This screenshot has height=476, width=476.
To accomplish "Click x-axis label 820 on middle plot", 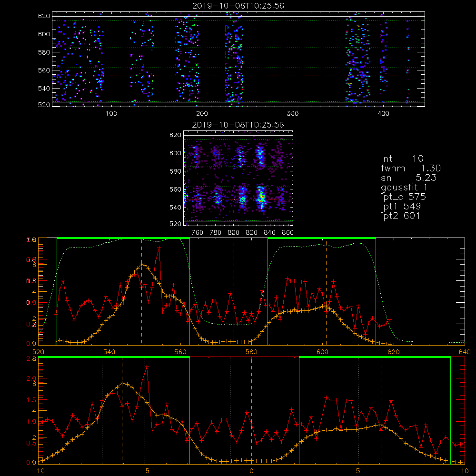I will [x=252, y=233].
